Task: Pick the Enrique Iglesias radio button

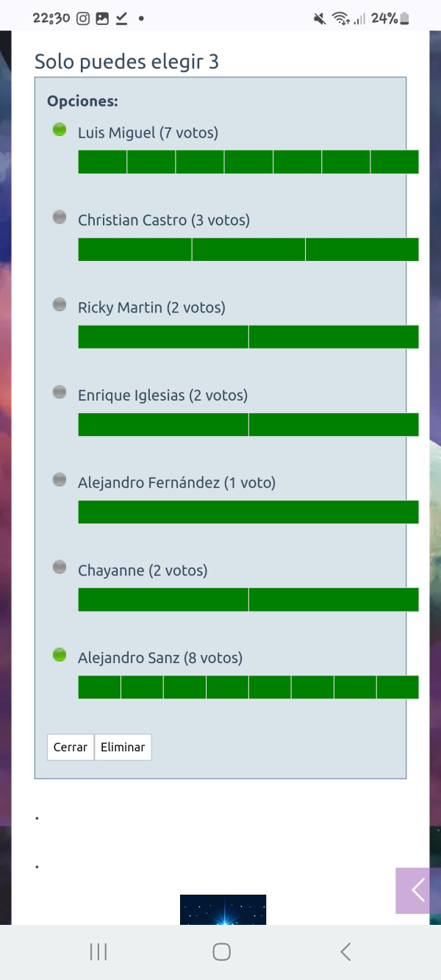Action: tap(60, 393)
